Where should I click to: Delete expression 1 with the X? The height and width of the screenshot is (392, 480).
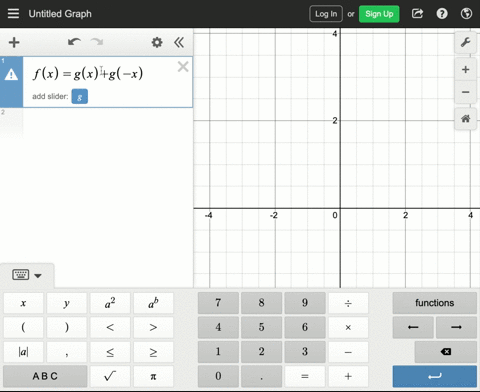pos(183,67)
